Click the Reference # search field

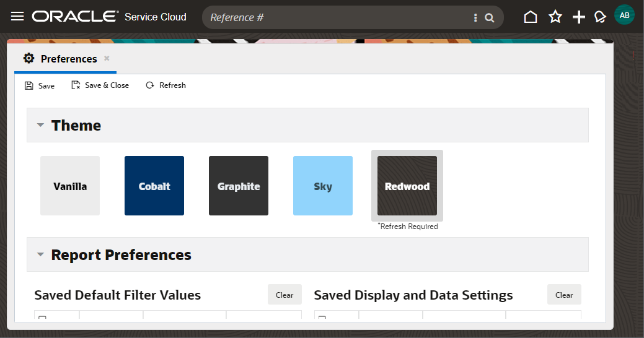pyautogui.click(x=338, y=18)
